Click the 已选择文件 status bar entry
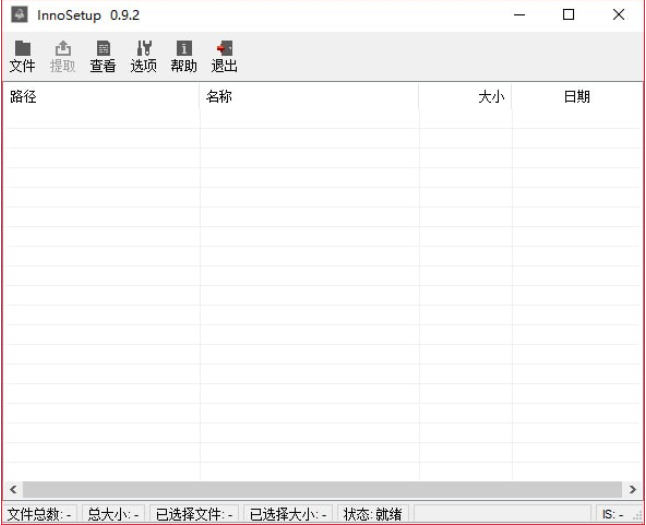 point(194,514)
